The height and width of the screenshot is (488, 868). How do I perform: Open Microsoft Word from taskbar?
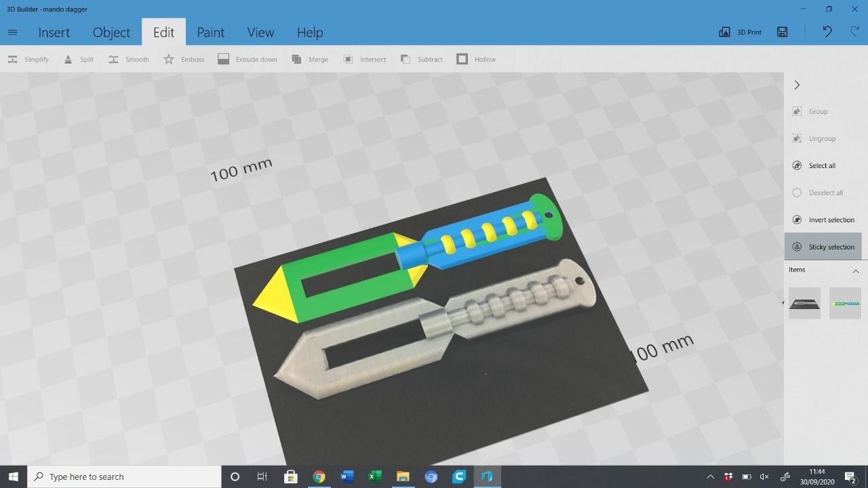pyautogui.click(x=347, y=476)
